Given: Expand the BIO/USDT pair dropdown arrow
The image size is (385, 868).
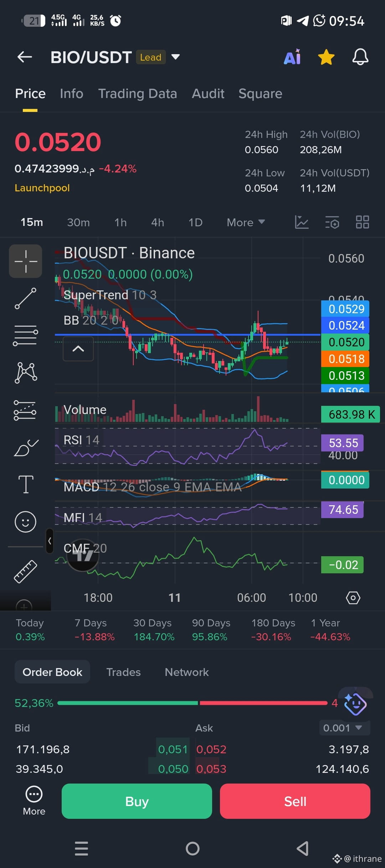Looking at the screenshot, I should point(175,57).
